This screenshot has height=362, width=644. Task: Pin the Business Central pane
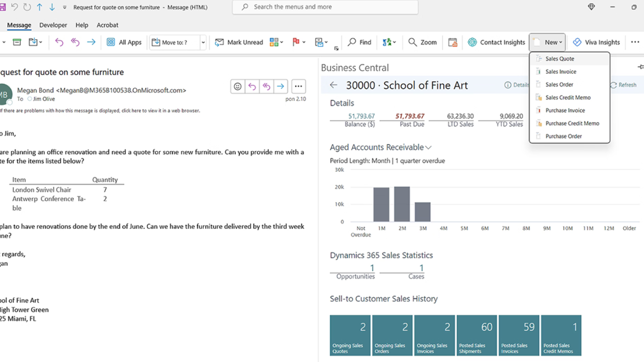(640, 67)
